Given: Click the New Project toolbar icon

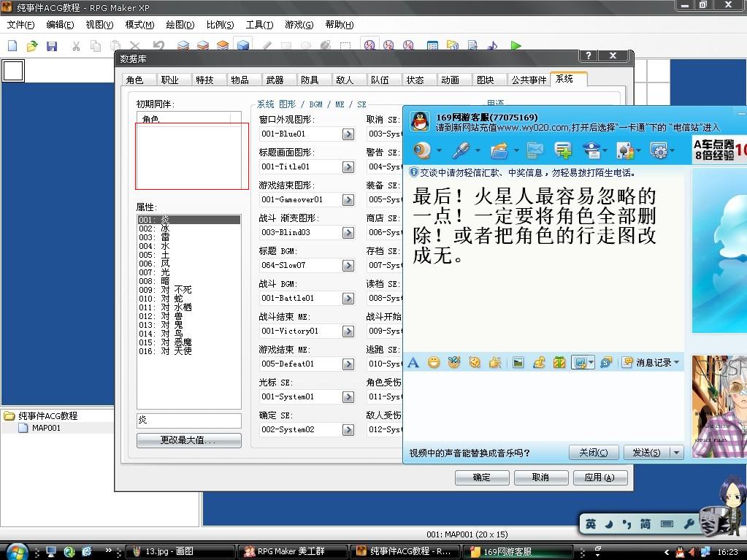Looking at the screenshot, I should coord(12,46).
